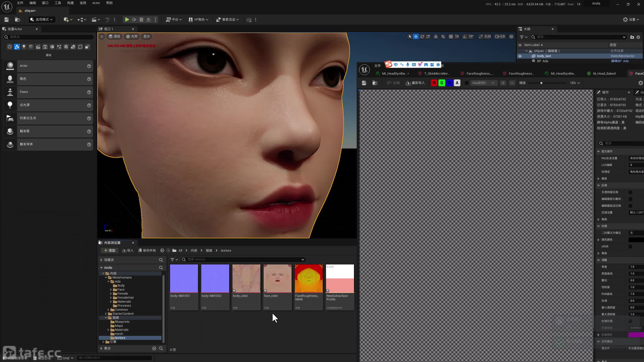This screenshot has height=362, width=644.
Task: Toggle the red channel R button
Action: (x=434, y=83)
